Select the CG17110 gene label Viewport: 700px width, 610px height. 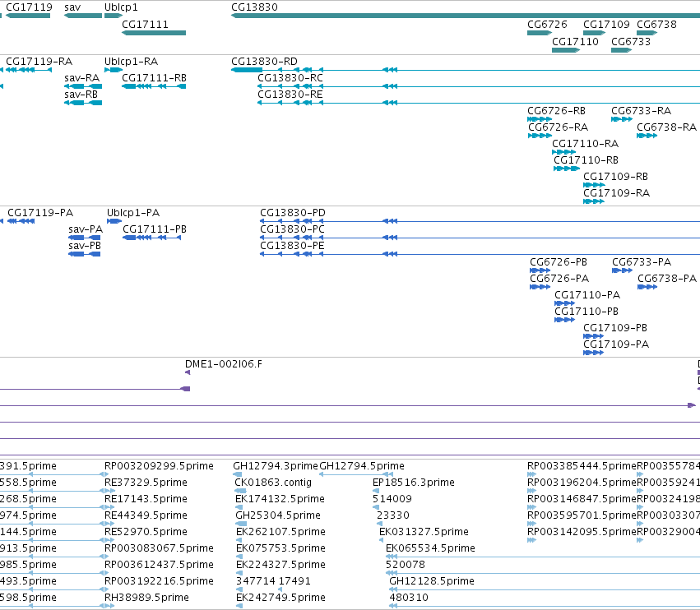pyautogui.click(x=575, y=41)
